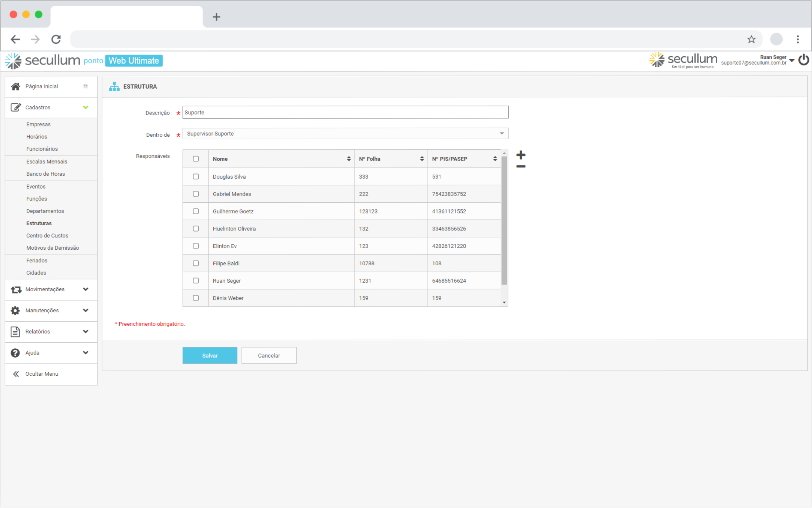Viewport: 812px width, 508px height.
Task: Check the box for Douglas Silva
Action: point(196,177)
